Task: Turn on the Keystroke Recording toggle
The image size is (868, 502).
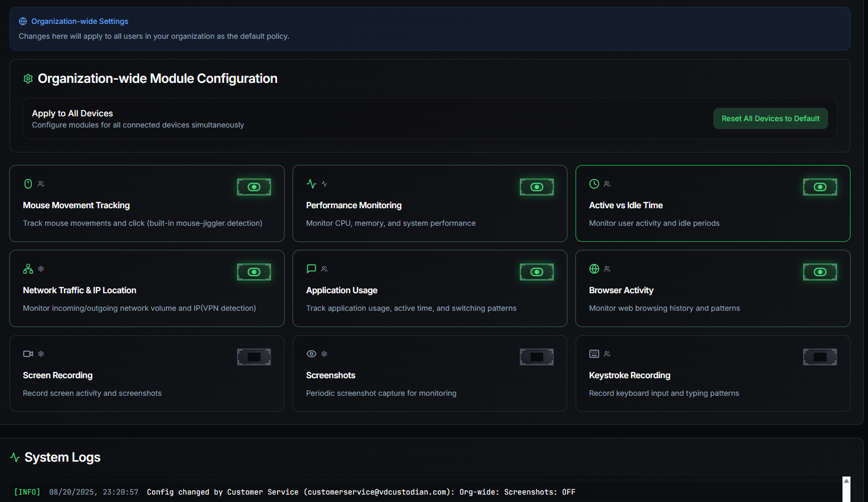Action: tap(820, 356)
